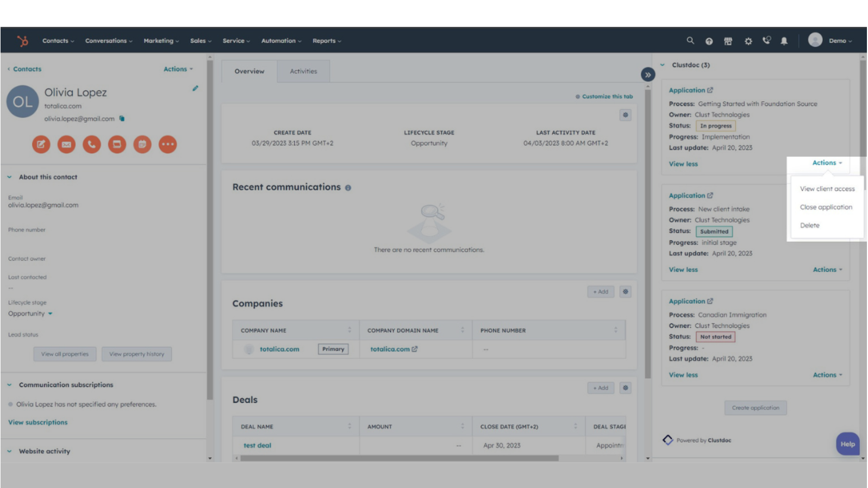This screenshot has height=488, width=868.
Task: Open the settings gear in top navigation
Action: (748, 41)
